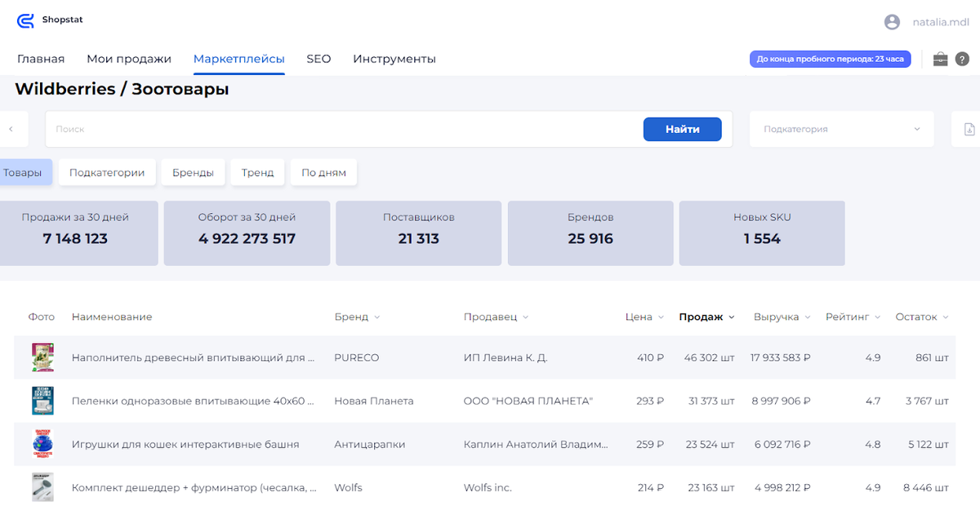The image size is (980, 520).
Task: Click seller Wolfs inc.
Action: pyautogui.click(x=488, y=487)
